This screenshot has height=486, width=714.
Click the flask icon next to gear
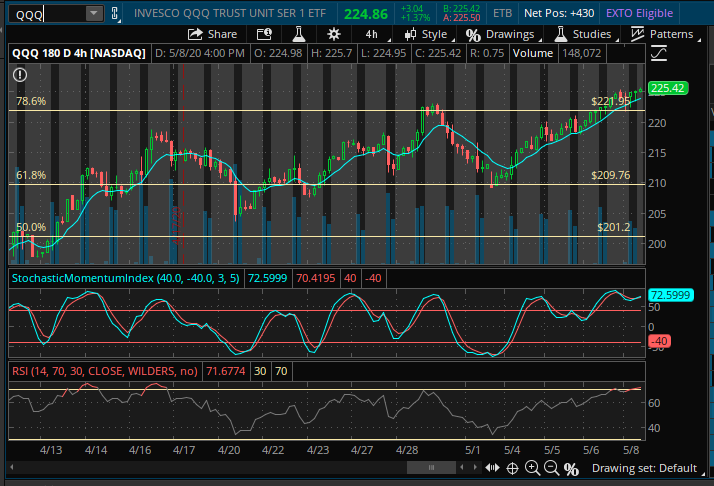299,34
